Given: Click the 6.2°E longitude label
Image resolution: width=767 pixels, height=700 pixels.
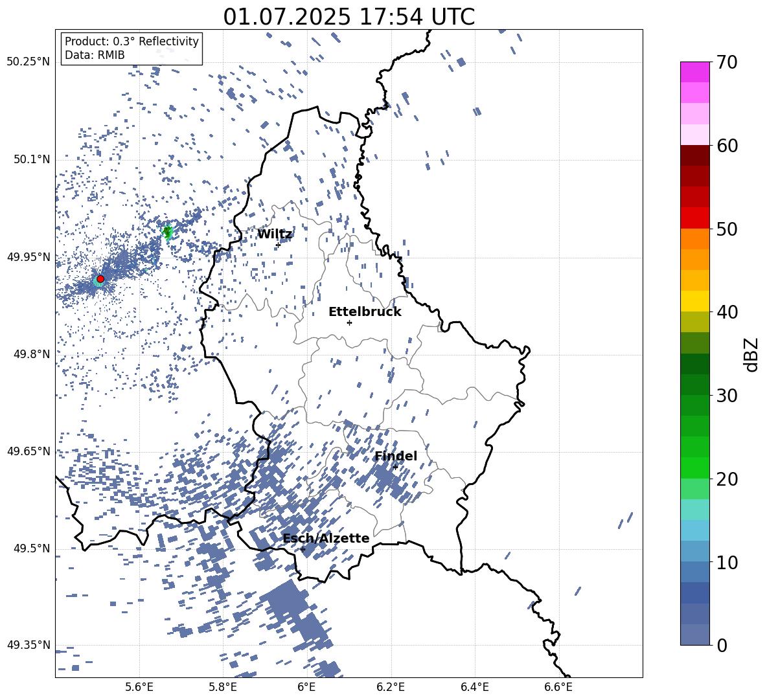Looking at the screenshot, I should tap(391, 687).
